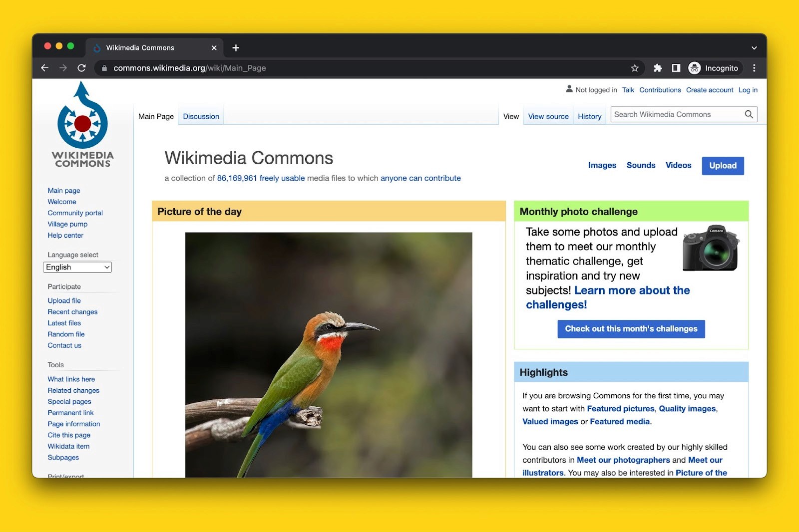Select the View tab

(511, 116)
